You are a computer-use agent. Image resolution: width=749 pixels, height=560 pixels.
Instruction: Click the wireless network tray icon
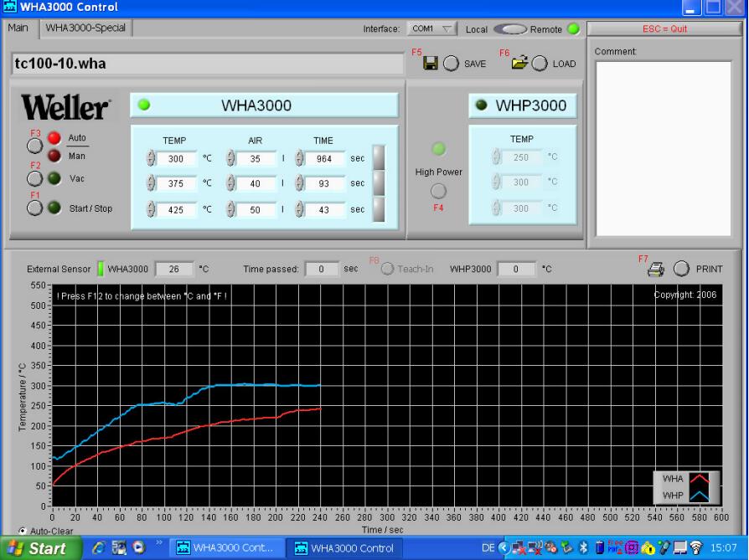[x=696, y=547]
